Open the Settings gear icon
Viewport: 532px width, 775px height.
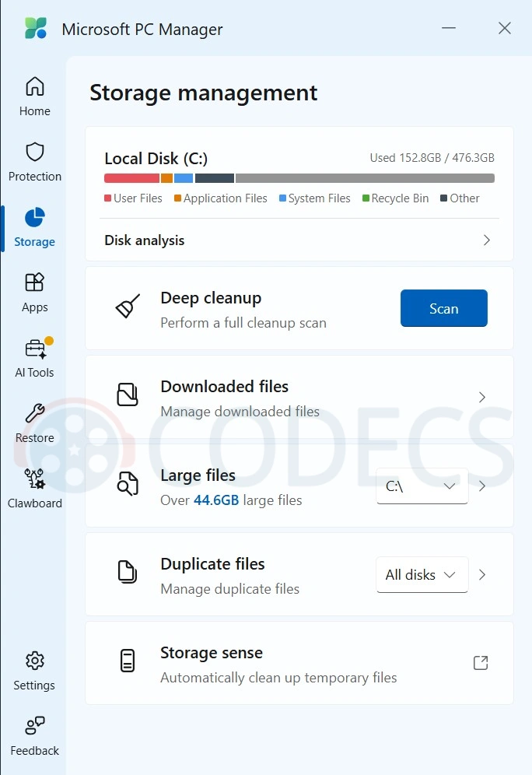click(x=34, y=661)
